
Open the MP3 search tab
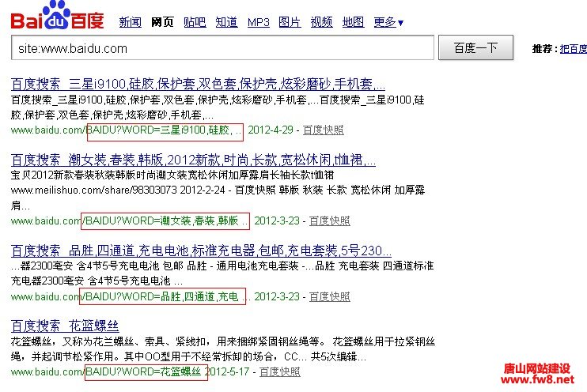point(258,22)
